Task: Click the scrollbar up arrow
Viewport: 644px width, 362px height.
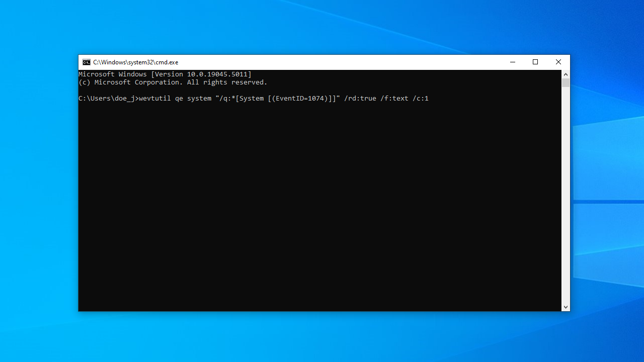Action: [566, 74]
